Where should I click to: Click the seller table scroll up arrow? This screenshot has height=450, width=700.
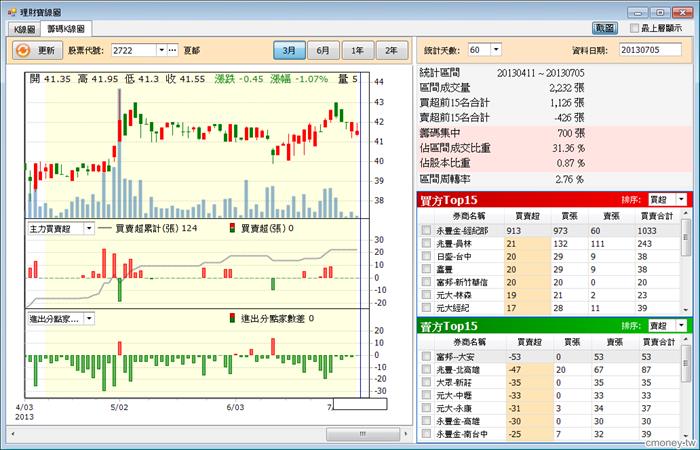point(686,340)
